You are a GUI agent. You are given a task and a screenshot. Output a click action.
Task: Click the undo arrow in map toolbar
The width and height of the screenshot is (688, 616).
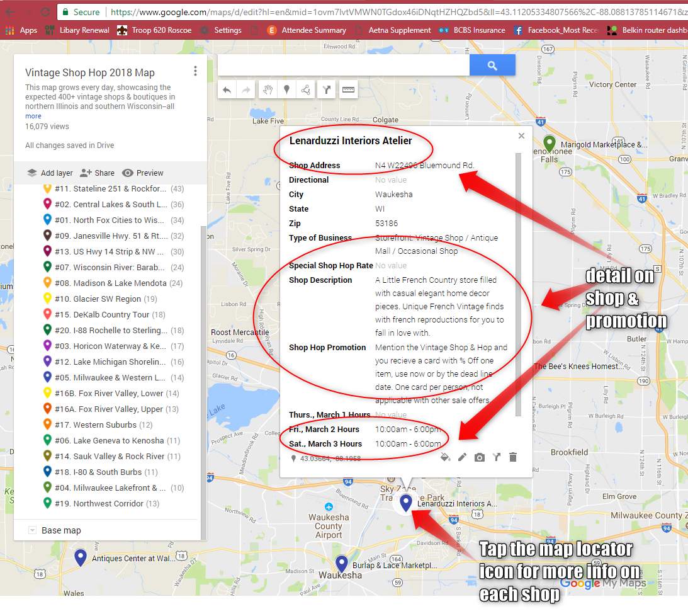point(227,90)
